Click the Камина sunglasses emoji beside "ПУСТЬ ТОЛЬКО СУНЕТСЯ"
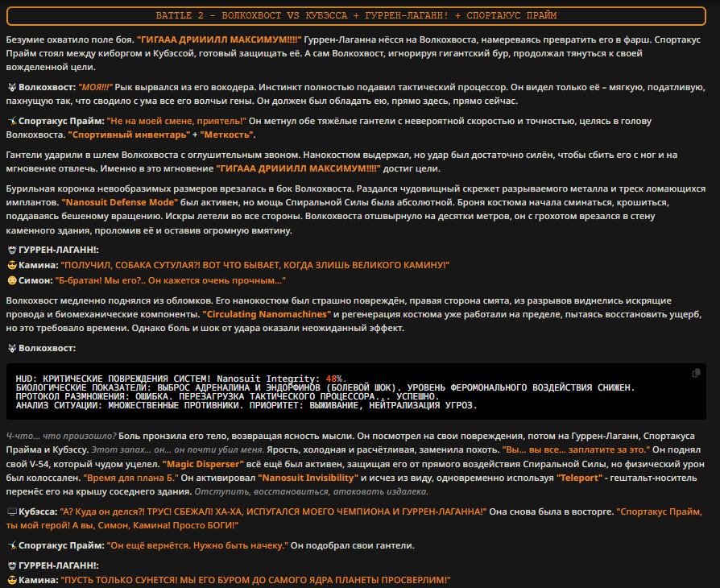This screenshot has height=588, width=720. pos(12,580)
